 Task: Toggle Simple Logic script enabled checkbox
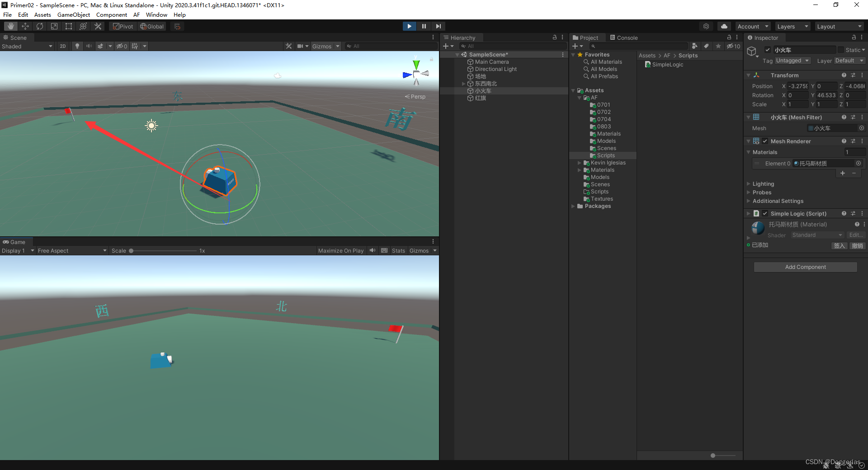point(765,213)
